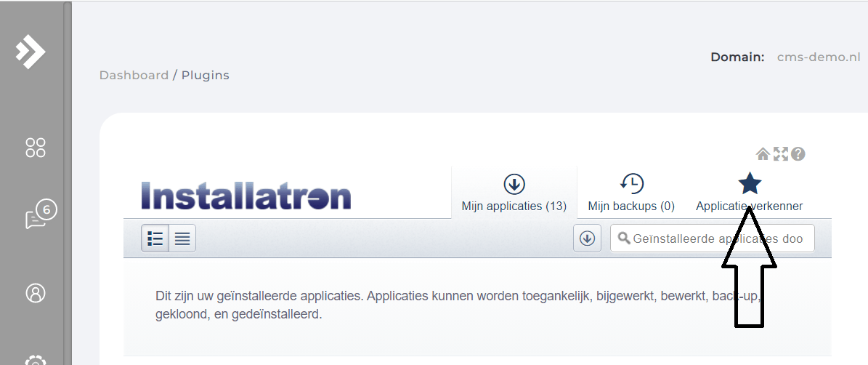Screen dimensions: 868x365
Task: Open the help question mark icon
Action: pos(798,154)
